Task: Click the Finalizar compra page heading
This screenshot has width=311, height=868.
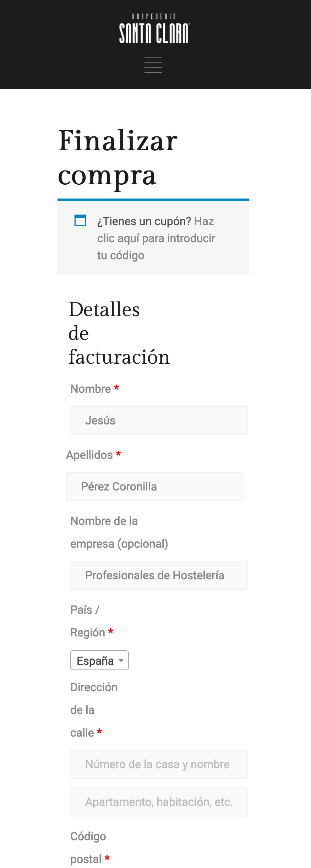Action: click(x=118, y=157)
